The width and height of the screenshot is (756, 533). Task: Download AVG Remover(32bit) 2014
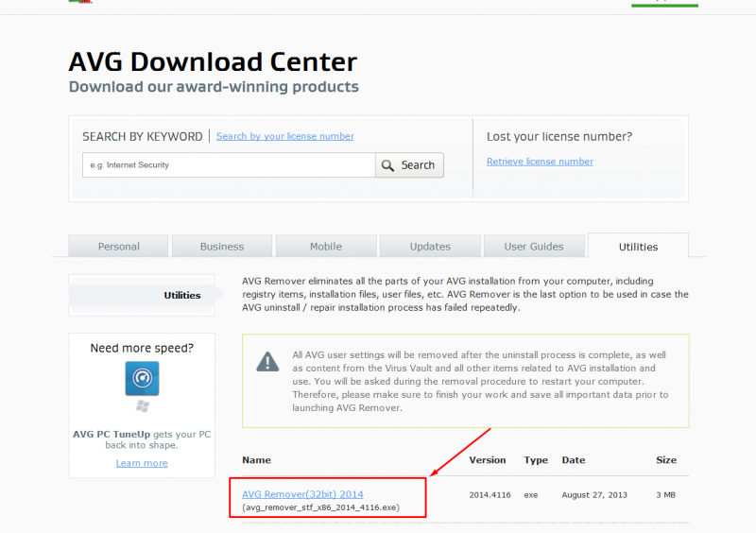click(x=302, y=494)
